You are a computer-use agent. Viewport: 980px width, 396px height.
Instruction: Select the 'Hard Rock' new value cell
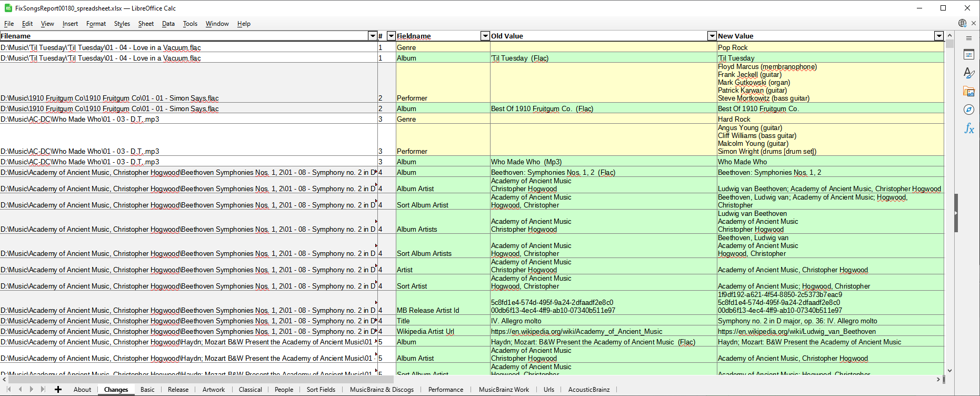831,118
